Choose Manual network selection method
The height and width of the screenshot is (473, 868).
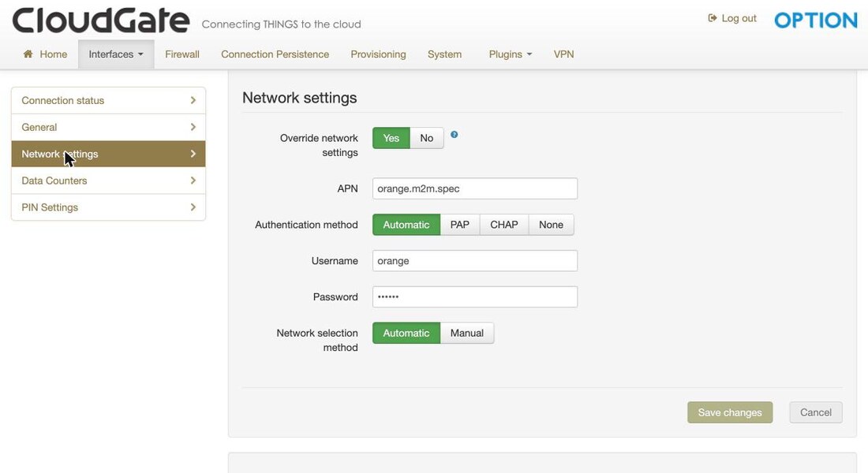[x=466, y=333]
